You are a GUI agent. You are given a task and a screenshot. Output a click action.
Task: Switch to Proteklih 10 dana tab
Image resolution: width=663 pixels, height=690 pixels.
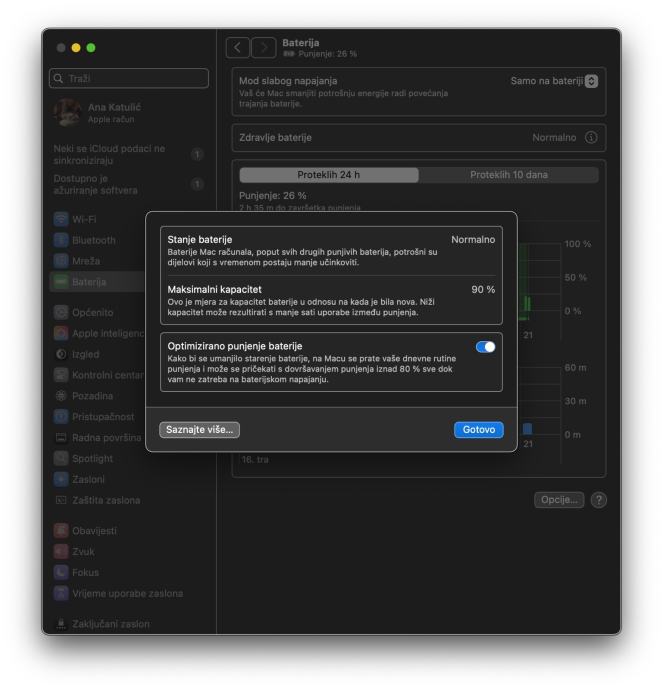509,175
